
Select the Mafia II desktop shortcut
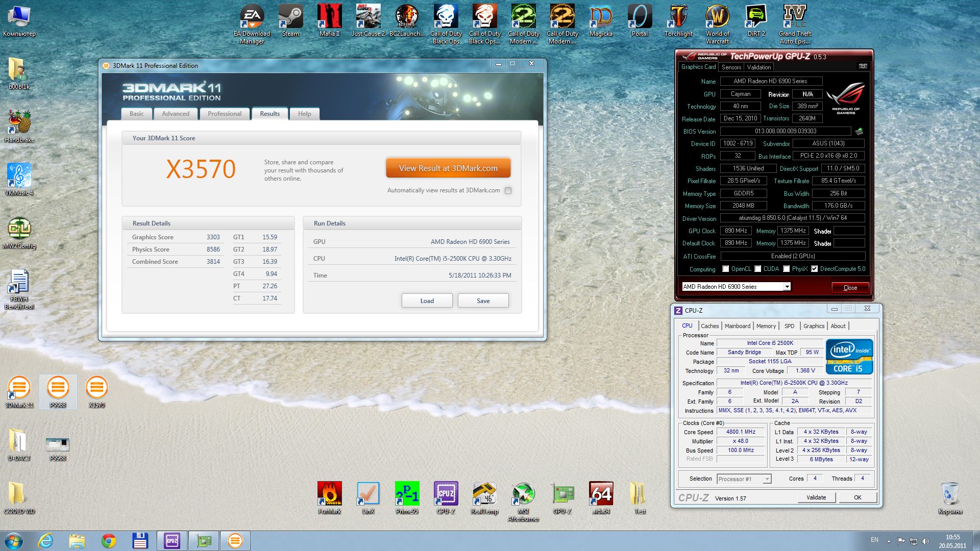[329, 21]
